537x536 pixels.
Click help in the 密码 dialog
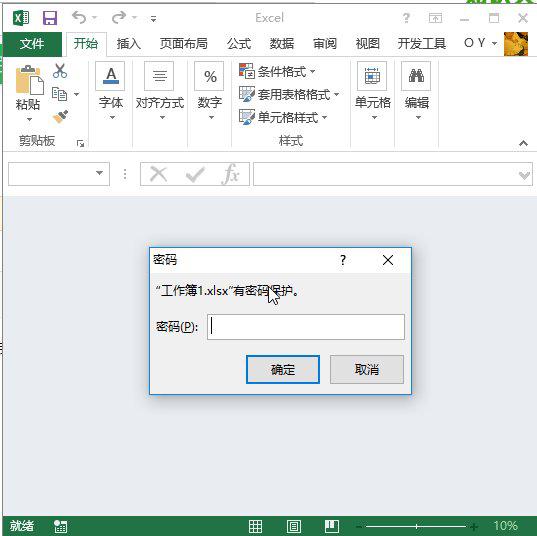click(x=343, y=260)
